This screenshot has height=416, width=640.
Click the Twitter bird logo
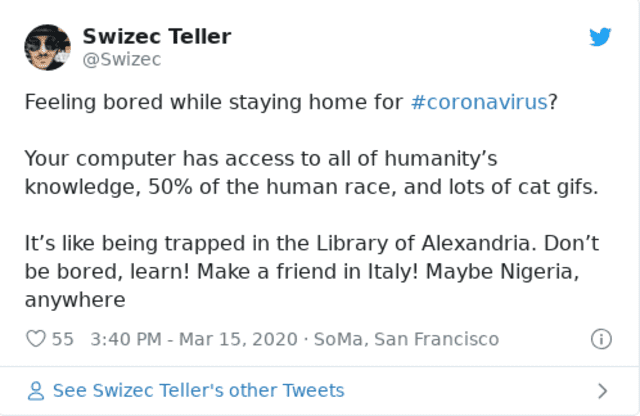600,37
